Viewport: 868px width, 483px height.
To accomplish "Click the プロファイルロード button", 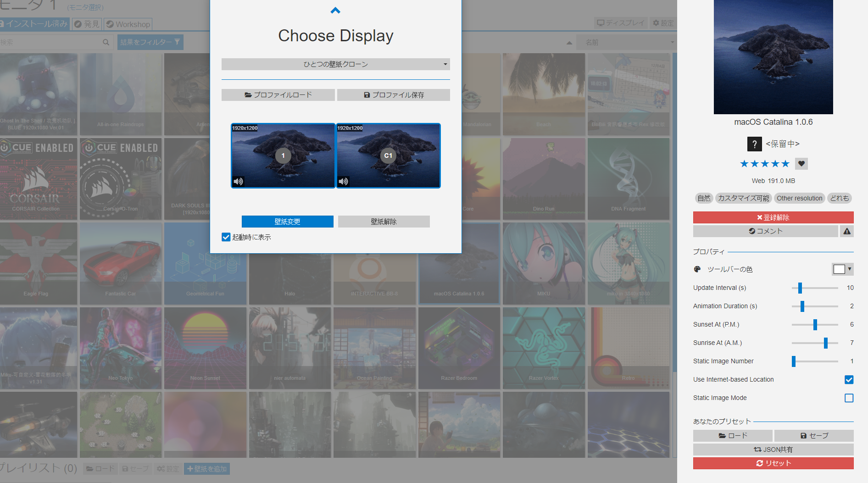I will [x=278, y=95].
